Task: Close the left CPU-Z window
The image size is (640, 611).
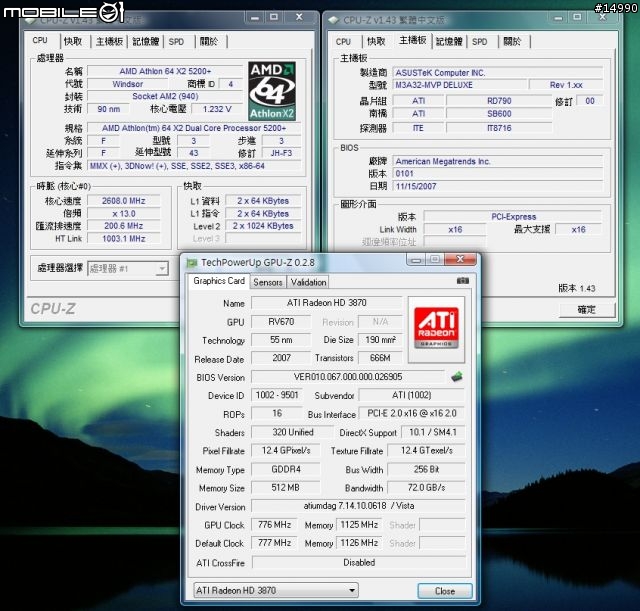Action: [x=299, y=17]
